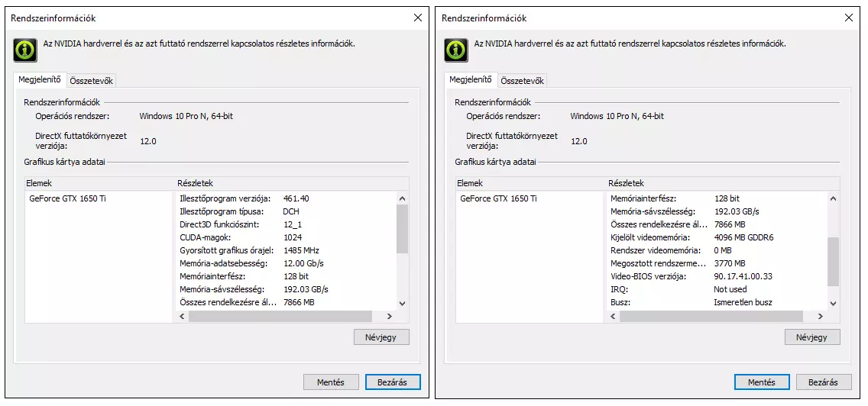The image size is (868, 406).
Task: Select the 'Megosztott rendszerme...' 3770 MB row
Action: (717, 263)
